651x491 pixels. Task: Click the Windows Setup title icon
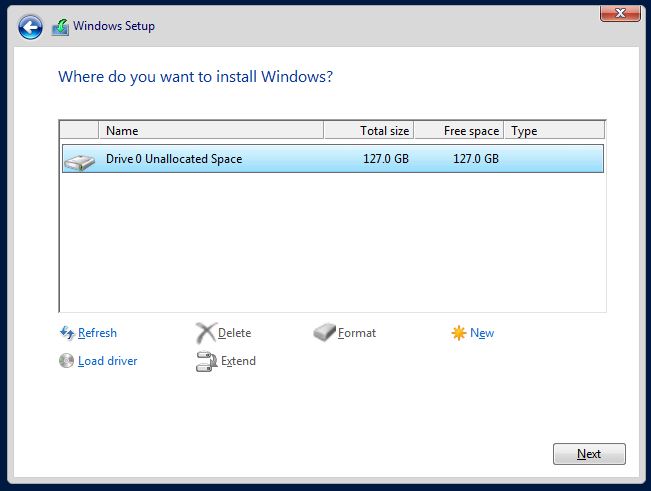click(x=60, y=27)
